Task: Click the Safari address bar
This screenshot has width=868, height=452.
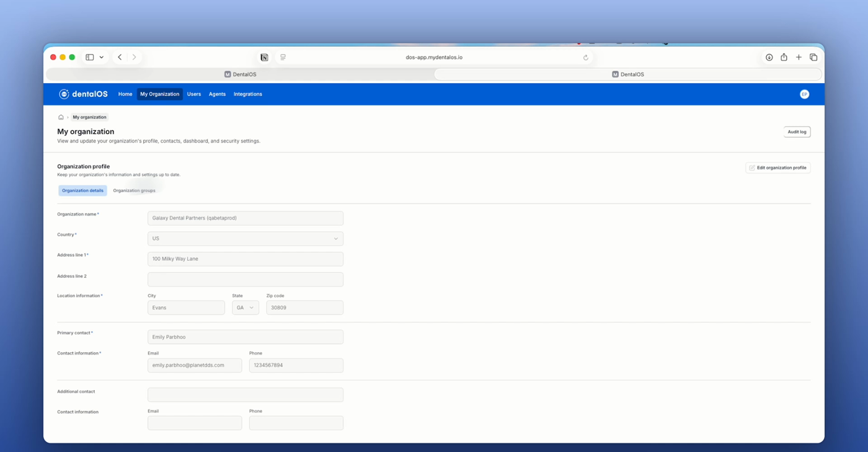Action: (x=434, y=57)
